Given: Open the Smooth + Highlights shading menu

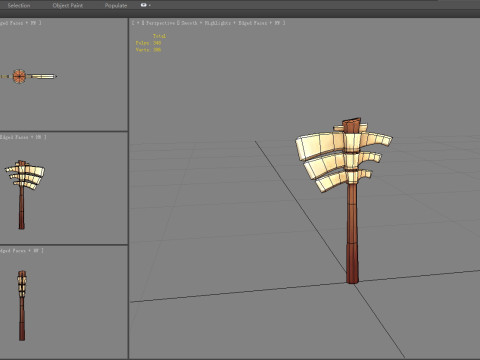Looking at the screenshot, I should tap(206, 23).
